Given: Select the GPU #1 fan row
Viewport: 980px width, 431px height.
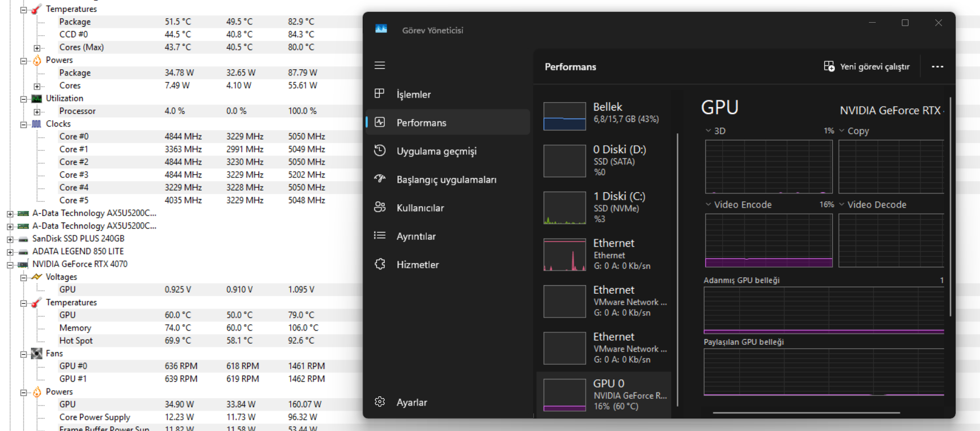Looking at the screenshot, I should (x=192, y=379).
